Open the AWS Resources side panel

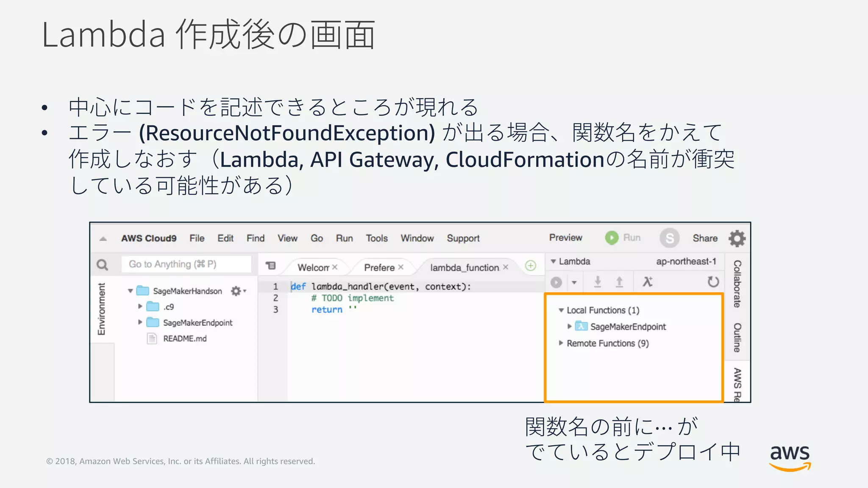737,385
